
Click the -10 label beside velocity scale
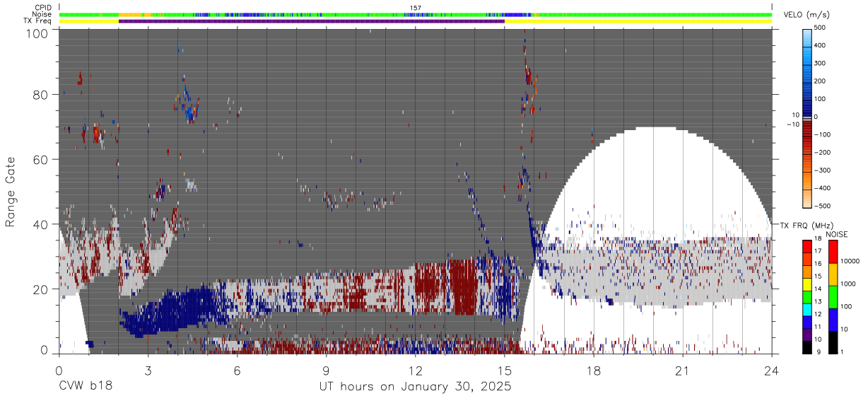[x=792, y=124]
